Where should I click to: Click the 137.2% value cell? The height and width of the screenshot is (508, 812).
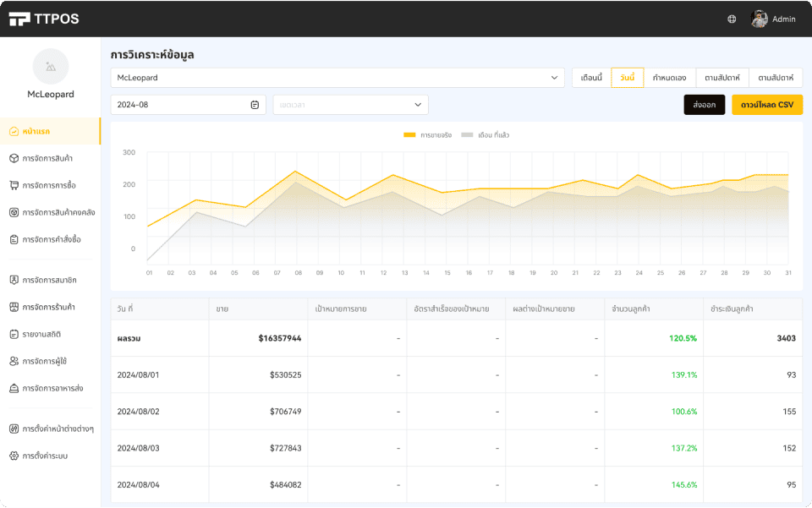[684, 448]
